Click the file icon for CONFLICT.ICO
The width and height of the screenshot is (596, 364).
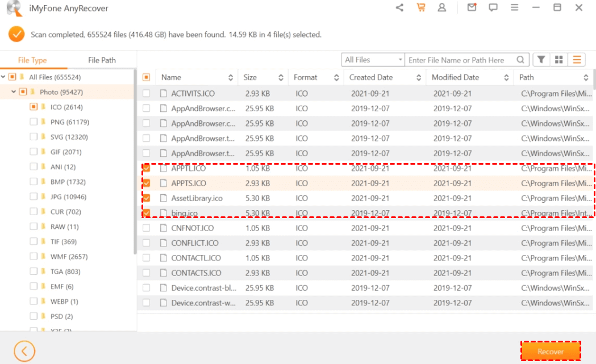[164, 243]
